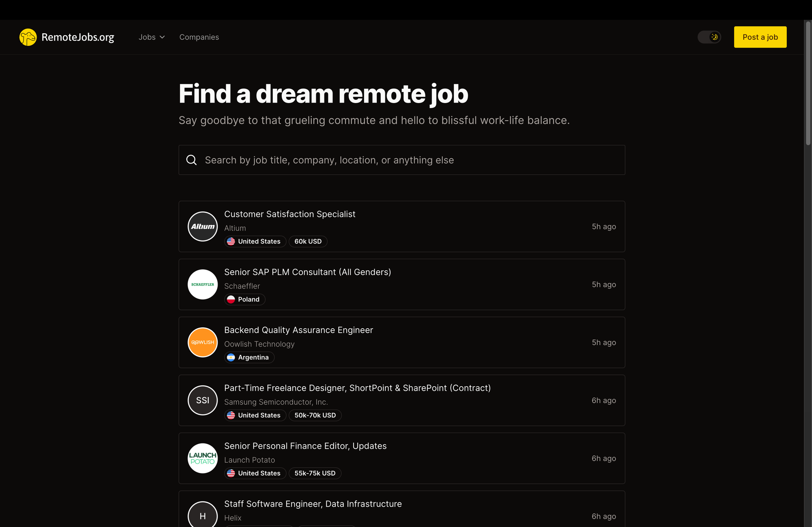This screenshot has width=812, height=527.
Task: Click Samsung Semiconductor, Inc. company name
Action: [276, 402]
